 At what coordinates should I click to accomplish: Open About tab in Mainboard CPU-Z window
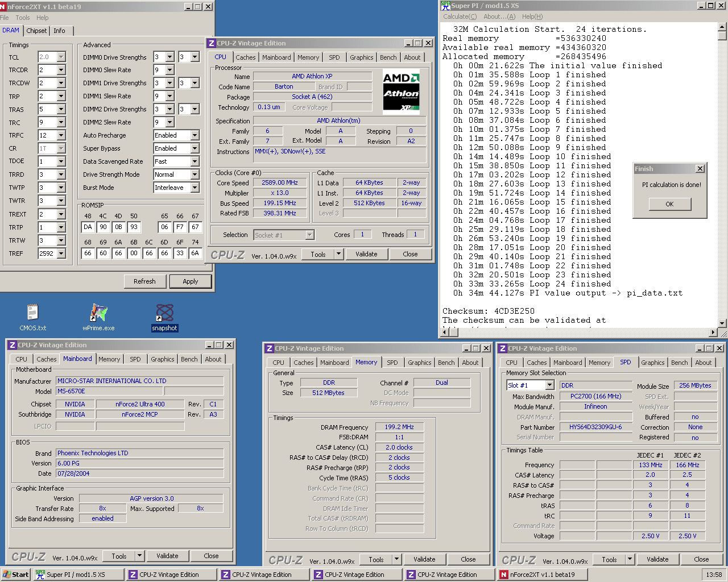(213, 359)
